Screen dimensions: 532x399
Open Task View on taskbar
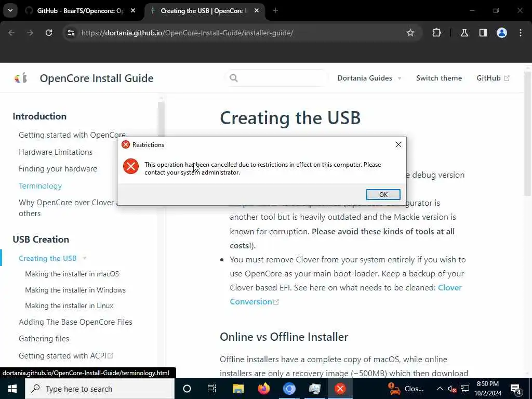(x=212, y=389)
